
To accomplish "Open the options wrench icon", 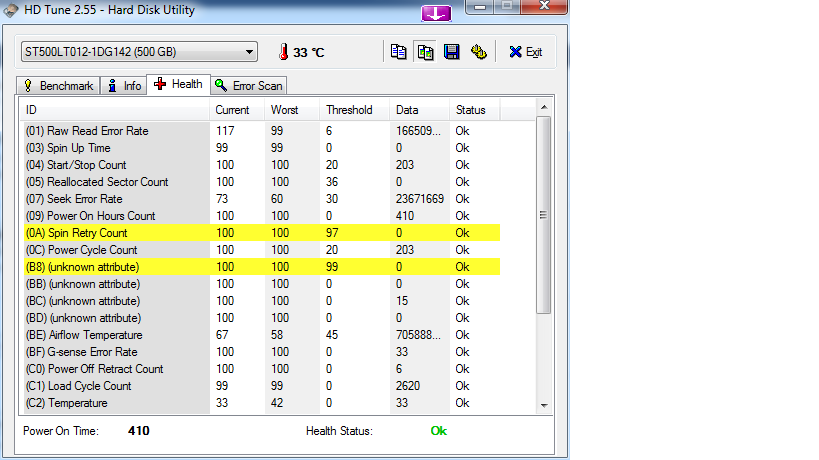I will [478, 52].
